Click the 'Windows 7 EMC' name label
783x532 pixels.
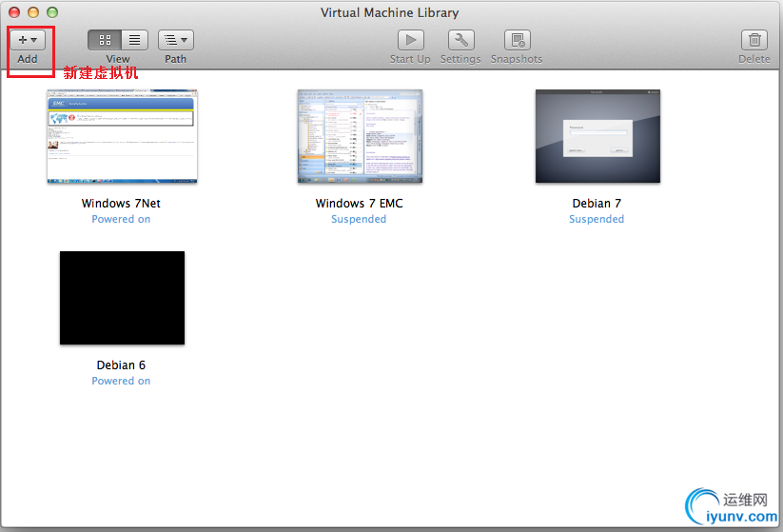coord(359,204)
